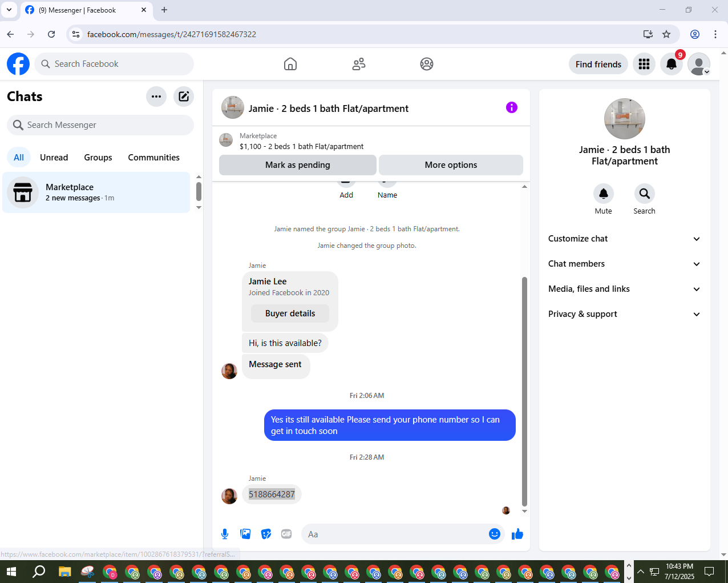Expand Media, files and links section
This screenshot has height=583, width=728.
coord(624,289)
